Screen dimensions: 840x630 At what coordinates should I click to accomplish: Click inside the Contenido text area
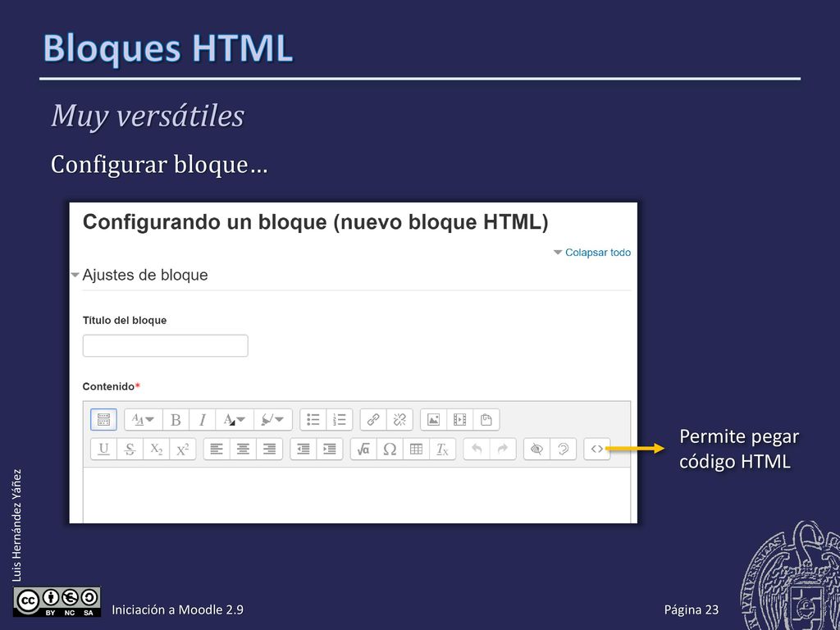pos(357,495)
